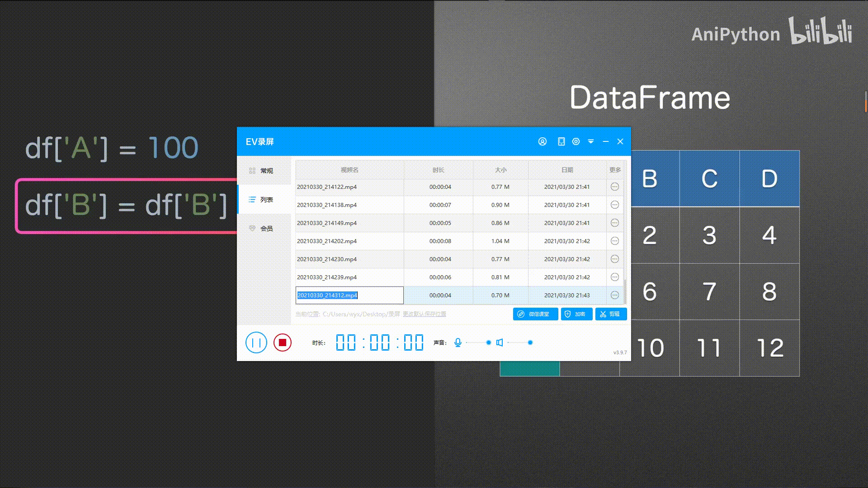Click the pause button in EV recorder
868x488 pixels.
[x=256, y=342]
